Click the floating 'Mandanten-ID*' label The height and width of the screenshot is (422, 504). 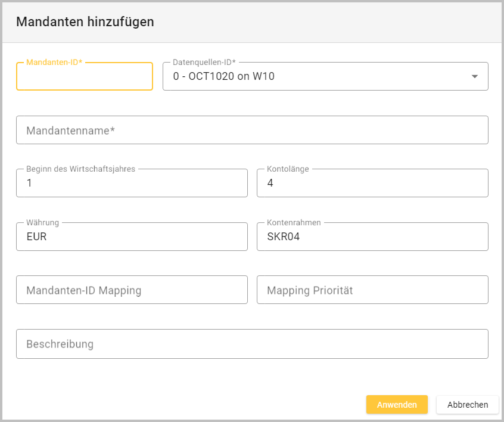tap(54, 62)
